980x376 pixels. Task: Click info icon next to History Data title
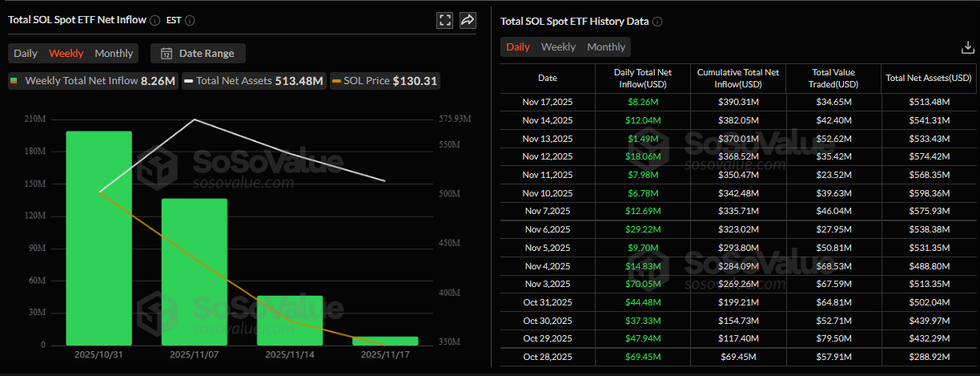pos(657,22)
